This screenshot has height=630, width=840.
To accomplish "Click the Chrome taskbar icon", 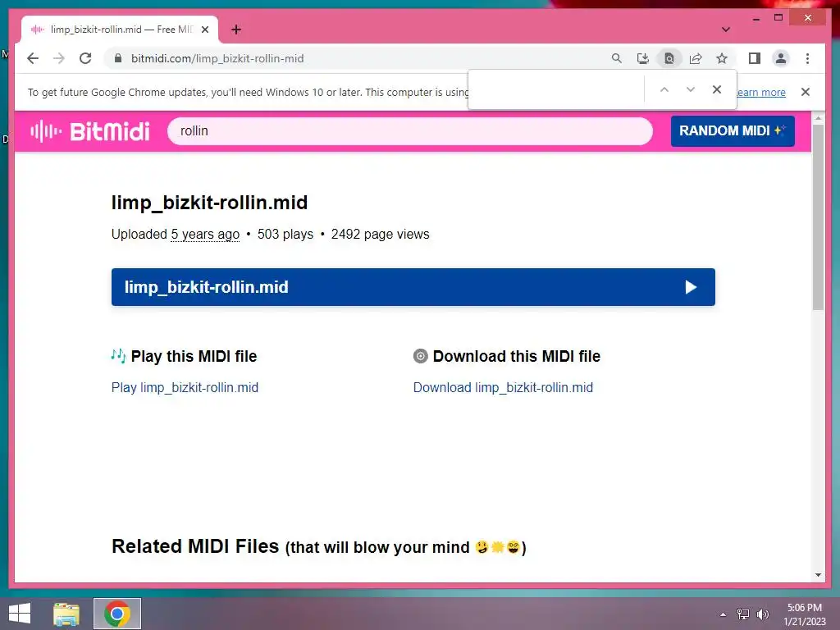I will [x=117, y=614].
